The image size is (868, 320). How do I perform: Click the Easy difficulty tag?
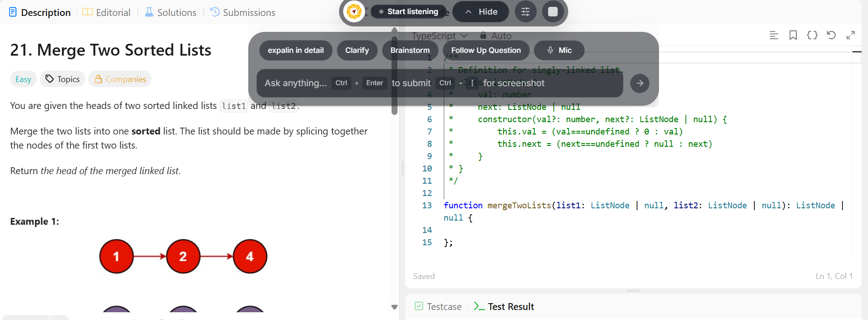23,79
